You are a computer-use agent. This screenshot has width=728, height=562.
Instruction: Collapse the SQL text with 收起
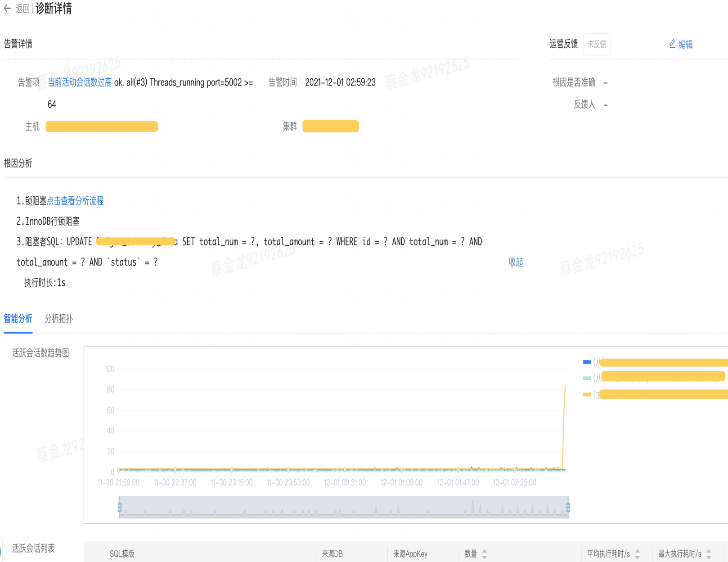coord(516,262)
